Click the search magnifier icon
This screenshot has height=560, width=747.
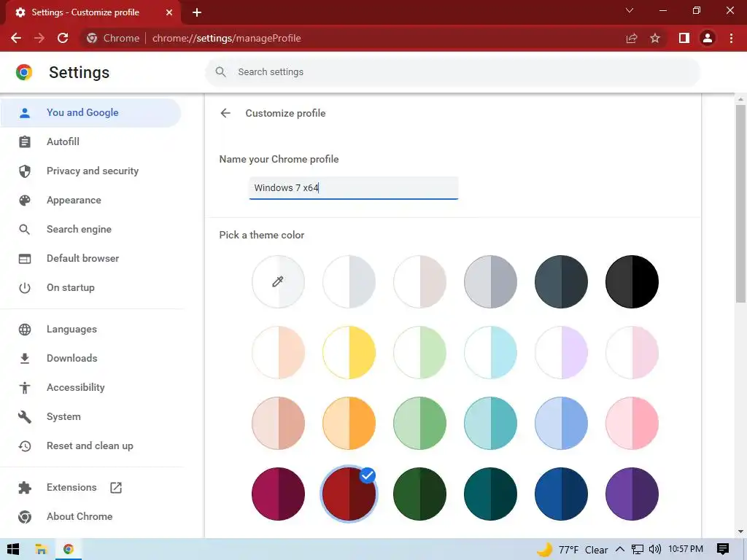[220, 72]
